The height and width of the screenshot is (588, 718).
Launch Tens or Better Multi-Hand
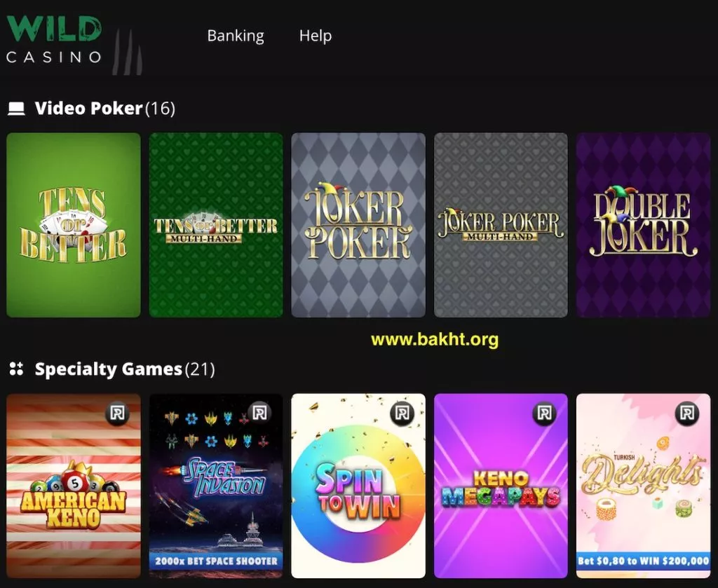(216, 225)
